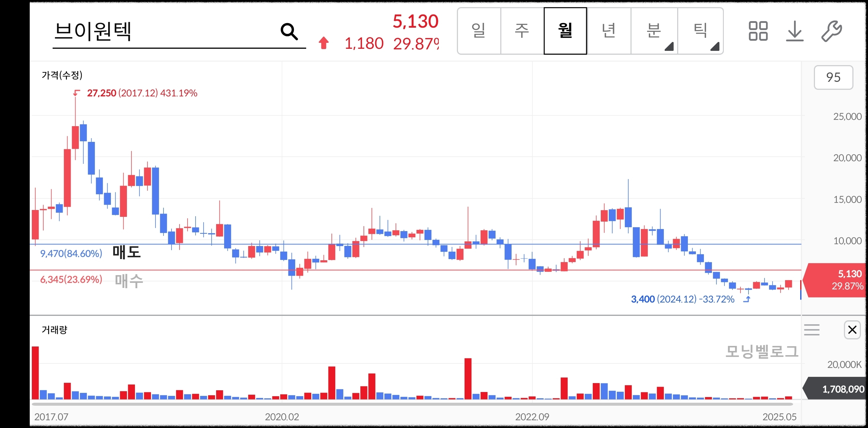The image size is (868, 428).
Task: Click the volume panel hamburger handle
Action: pyautogui.click(x=812, y=330)
